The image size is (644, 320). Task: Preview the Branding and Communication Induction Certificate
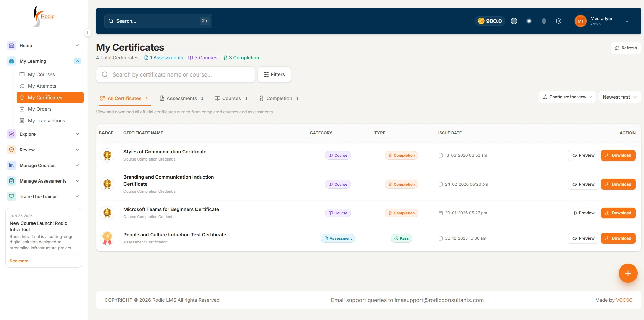pyautogui.click(x=583, y=184)
